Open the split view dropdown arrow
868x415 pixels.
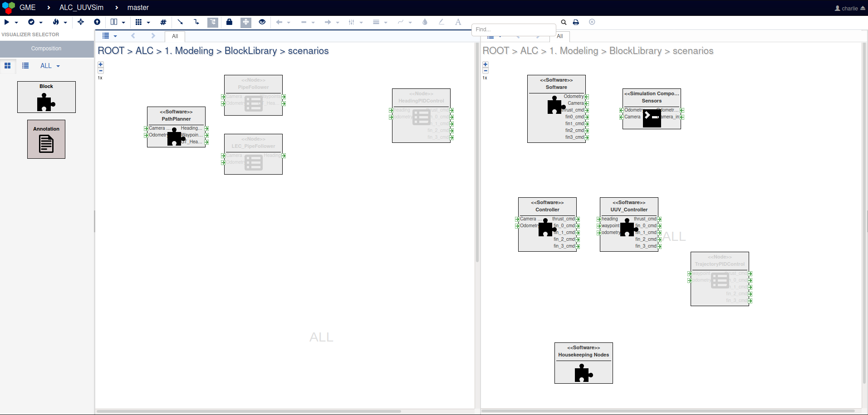tap(124, 22)
